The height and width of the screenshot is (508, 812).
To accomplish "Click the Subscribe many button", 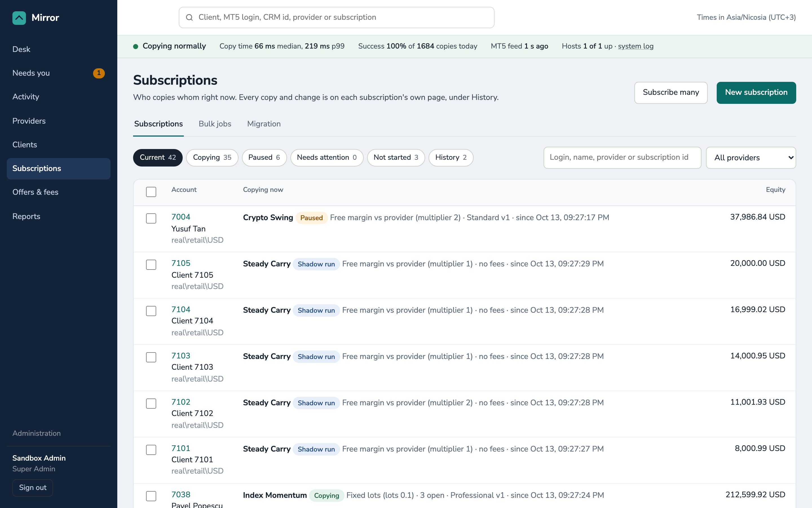I will [671, 93].
